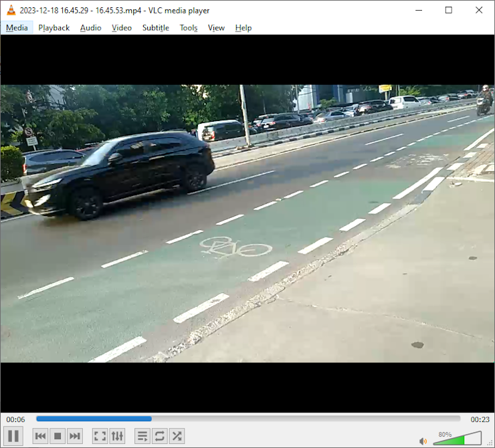The width and height of the screenshot is (495, 448).
Task: Toggle remaining time on 00:23 label
Action: (x=480, y=419)
